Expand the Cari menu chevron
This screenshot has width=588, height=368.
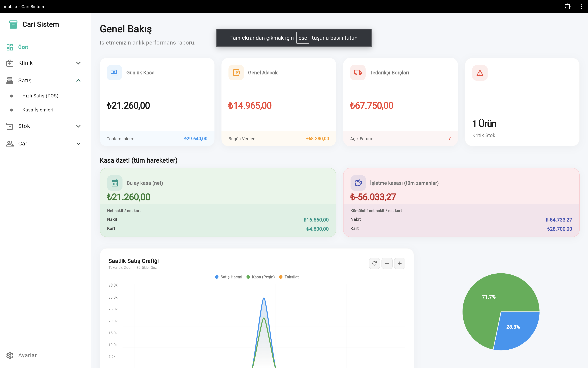click(x=78, y=144)
